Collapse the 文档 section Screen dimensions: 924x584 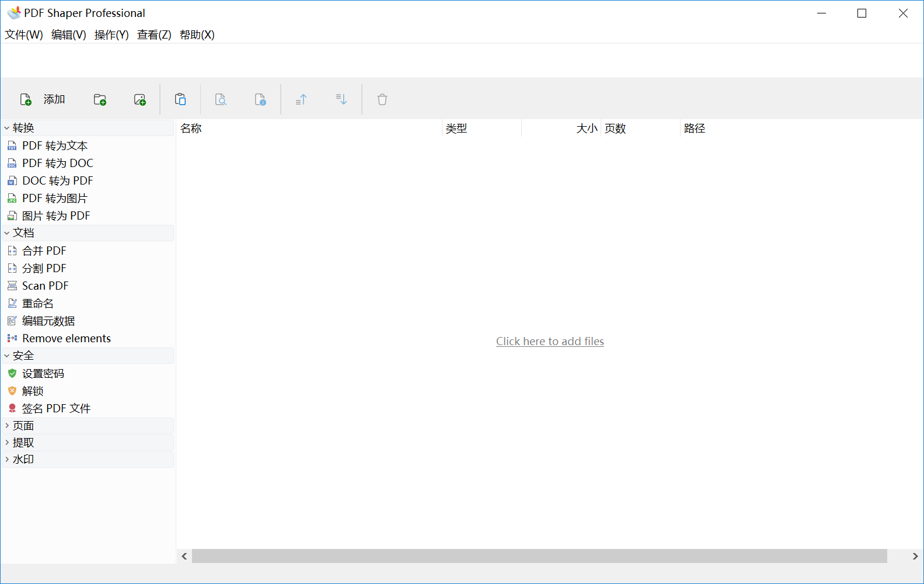[x=7, y=233]
